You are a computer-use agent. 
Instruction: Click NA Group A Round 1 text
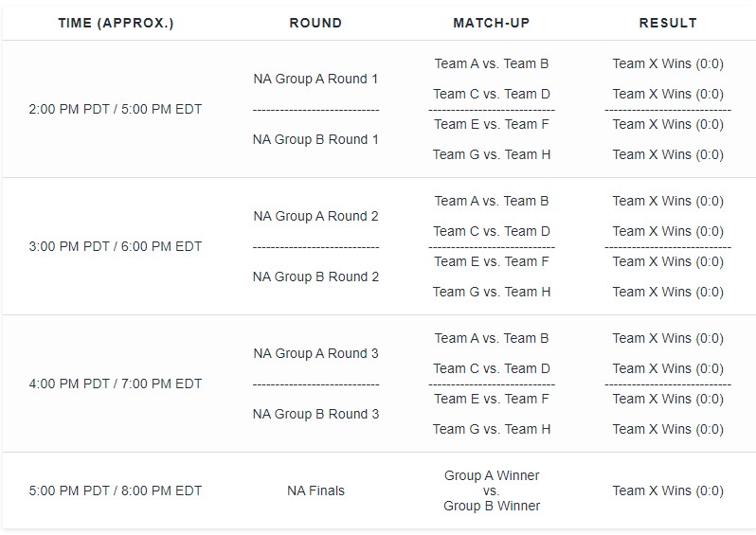click(x=315, y=79)
